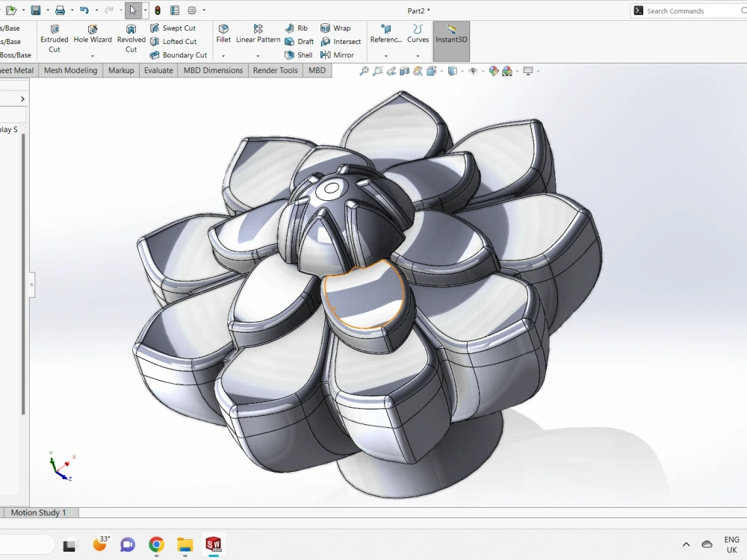Expand the display style dropdown

[462, 70]
